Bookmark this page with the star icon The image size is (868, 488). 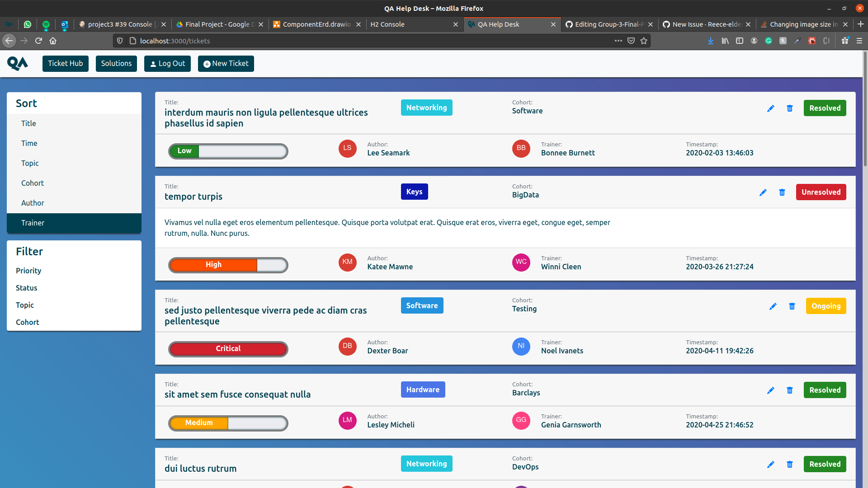(x=644, y=41)
